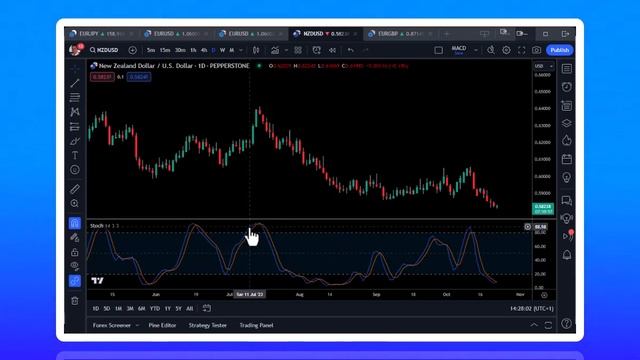The width and height of the screenshot is (640, 360).
Task: Open the ideas lightbulb icon
Action: (567, 178)
